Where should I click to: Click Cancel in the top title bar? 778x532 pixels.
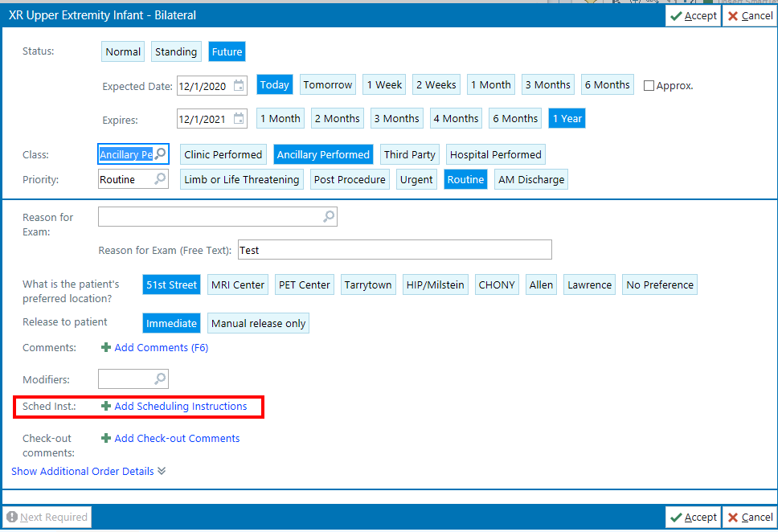750,16
